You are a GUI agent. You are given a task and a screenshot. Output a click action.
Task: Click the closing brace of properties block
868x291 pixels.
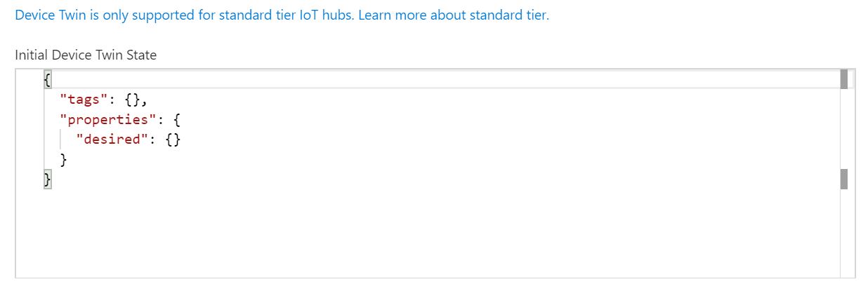click(x=64, y=160)
